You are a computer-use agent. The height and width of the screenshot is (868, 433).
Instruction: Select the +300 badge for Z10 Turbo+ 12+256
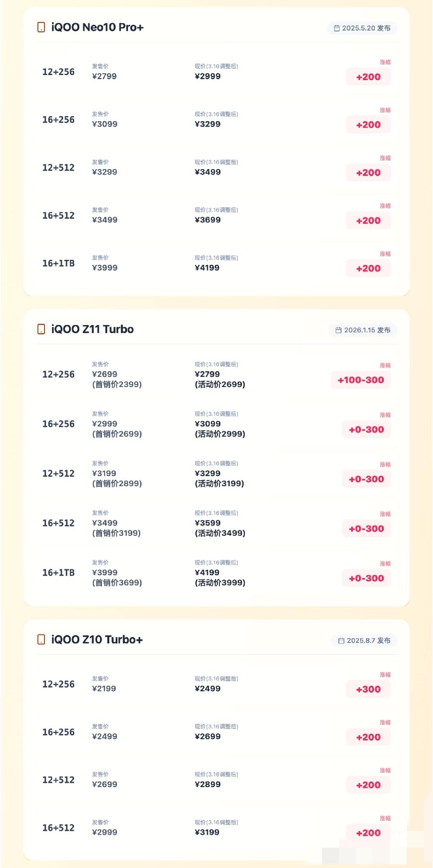pyautogui.click(x=368, y=690)
